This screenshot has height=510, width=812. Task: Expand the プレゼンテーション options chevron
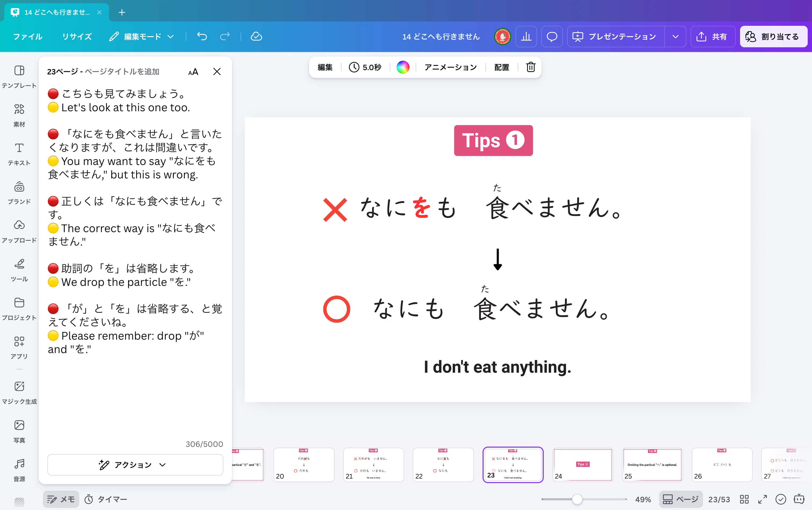[x=675, y=37]
